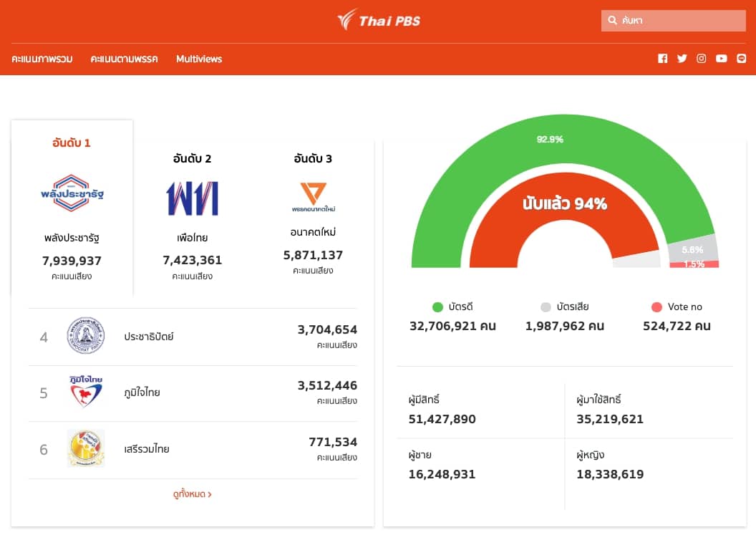Open the YouTube social icon
The image size is (756, 540).
tap(721, 59)
